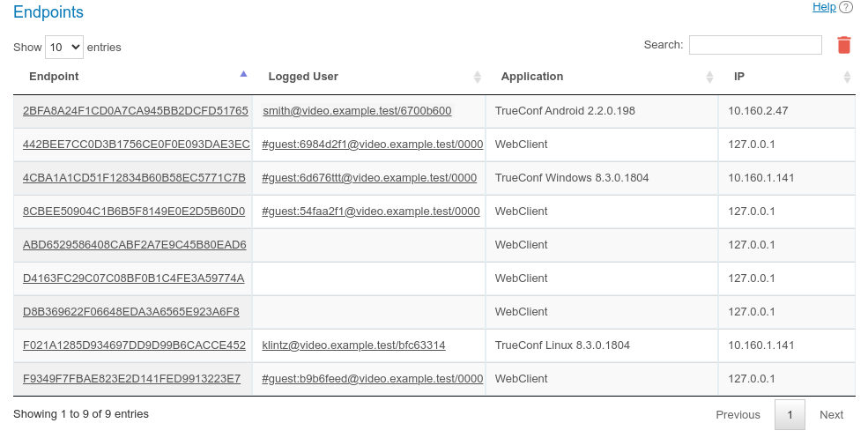Sort by Endpoint column arrow

point(244,76)
